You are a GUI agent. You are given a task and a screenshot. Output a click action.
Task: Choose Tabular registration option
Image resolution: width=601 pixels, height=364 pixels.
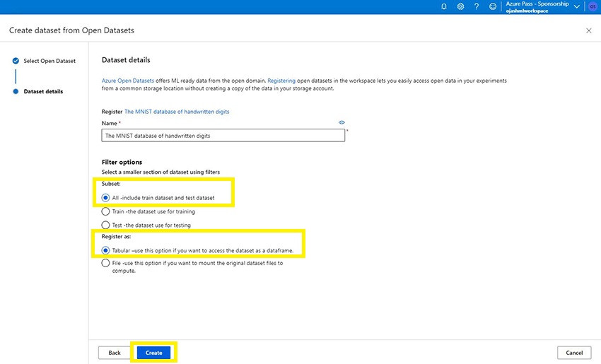point(105,250)
